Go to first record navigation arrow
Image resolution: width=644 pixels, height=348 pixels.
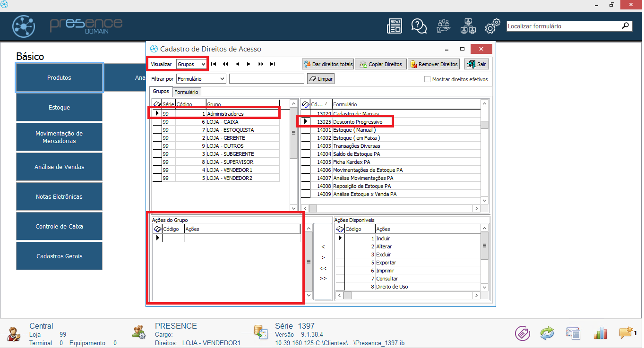214,64
